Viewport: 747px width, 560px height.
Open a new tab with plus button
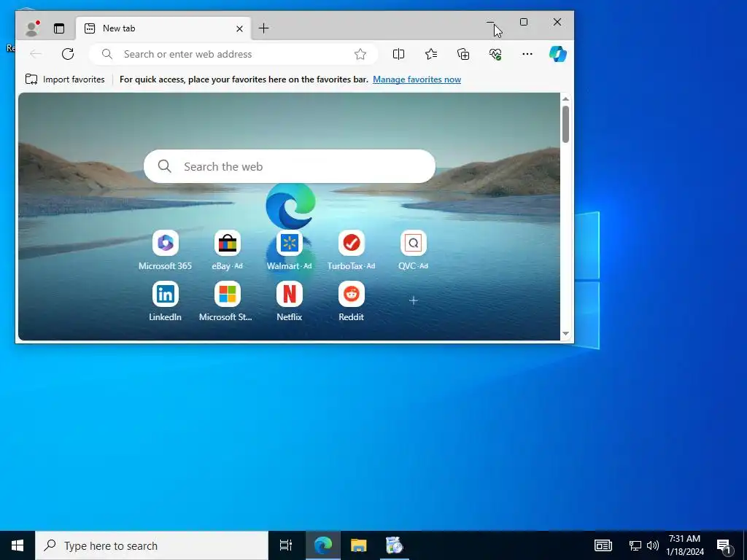pyautogui.click(x=263, y=28)
